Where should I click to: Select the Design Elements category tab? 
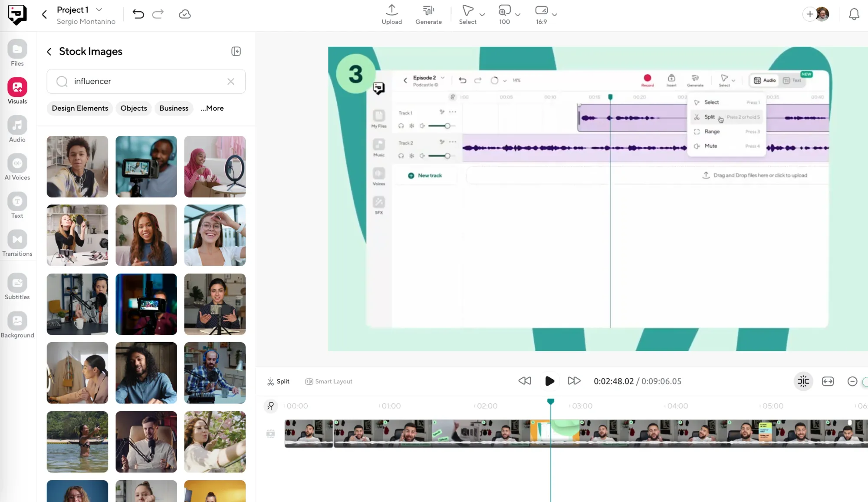coord(80,108)
